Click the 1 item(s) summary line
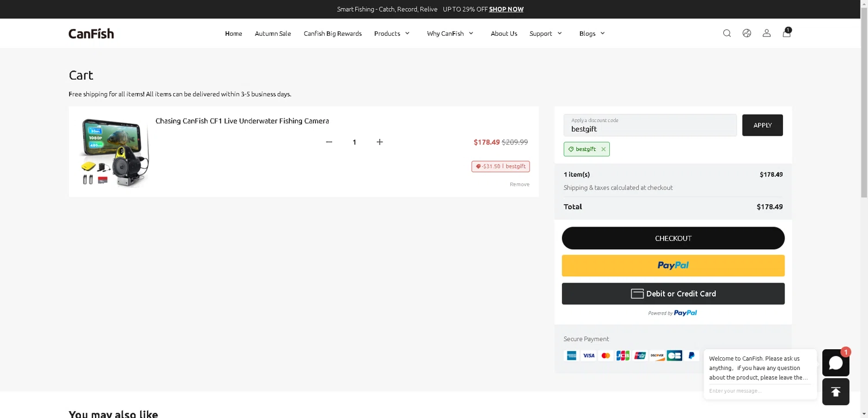Image resolution: width=868 pixels, height=418 pixels. coord(673,175)
